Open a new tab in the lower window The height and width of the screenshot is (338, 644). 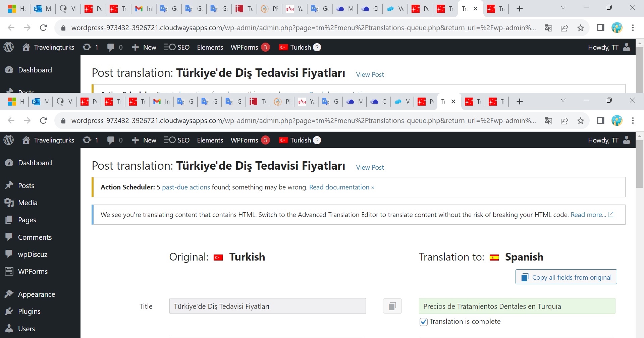point(520,102)
